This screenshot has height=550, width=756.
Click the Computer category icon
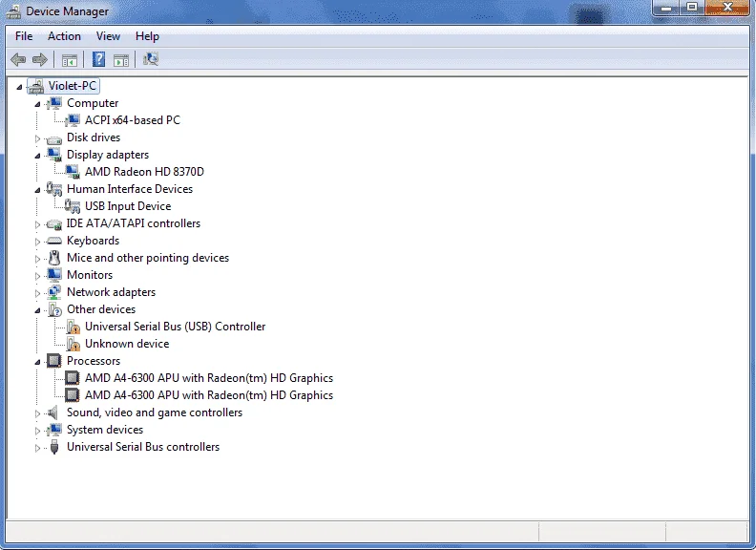pyautogui.click(x=54, y=103)
